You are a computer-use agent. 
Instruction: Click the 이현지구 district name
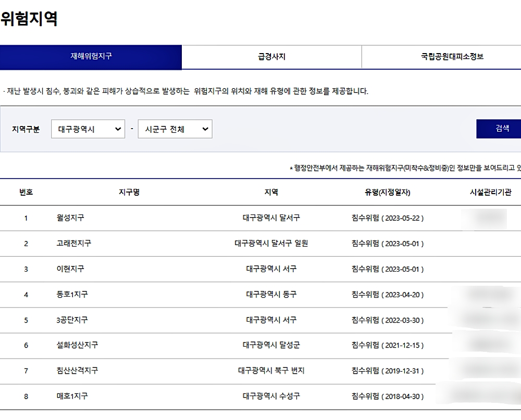[x=70, y=269]
